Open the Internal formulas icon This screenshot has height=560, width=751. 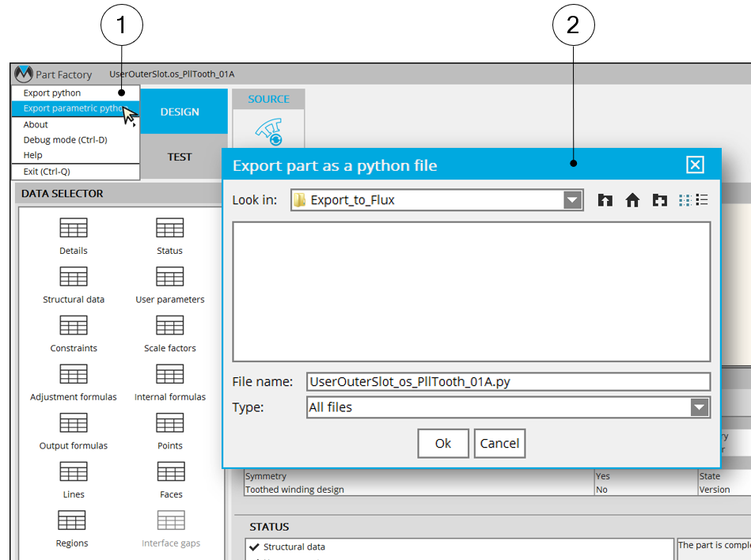pyautogui.click(x=170, y=375)
